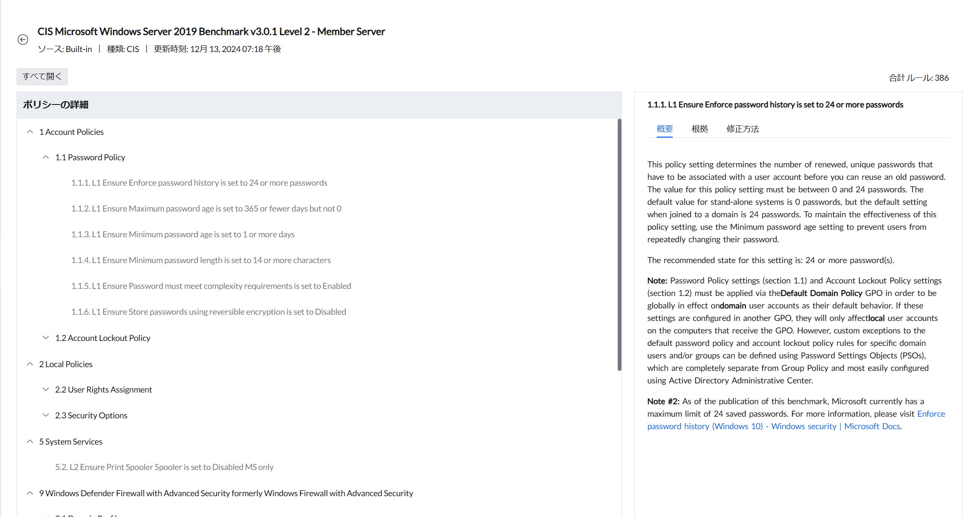Select rule 1.1.2 Maximum password age
980x517 pixels.
206,209
